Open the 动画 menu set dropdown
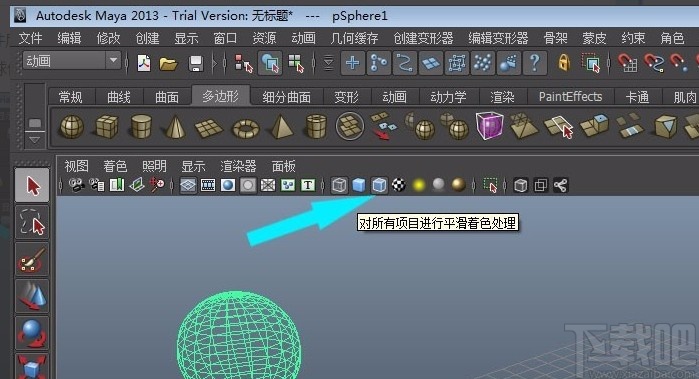This screenshot has width=699, height=379. pos(72,61)
